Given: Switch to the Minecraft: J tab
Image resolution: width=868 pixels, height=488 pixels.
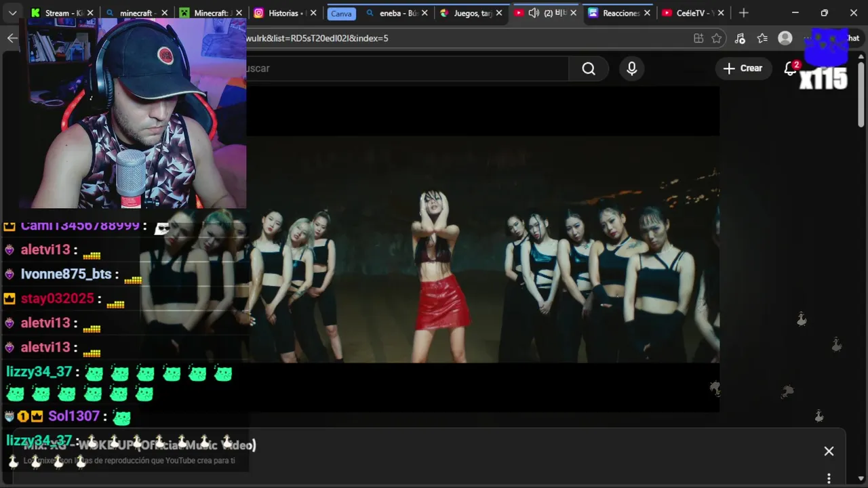Looking at the screenshot, I should tap(206, 13).
